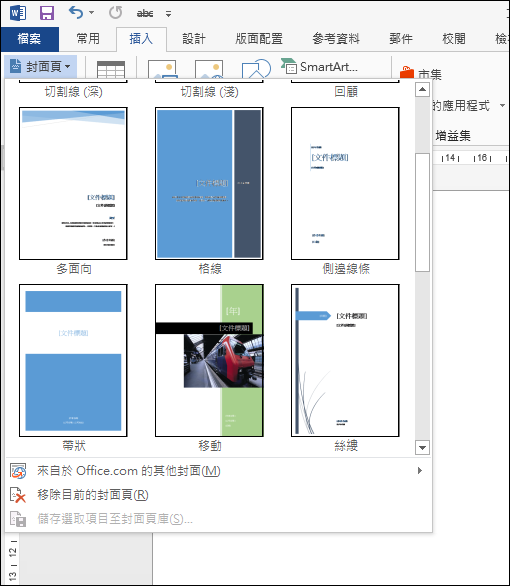Click the table insert icon
The image size is (510, 586).
[111, 69]
